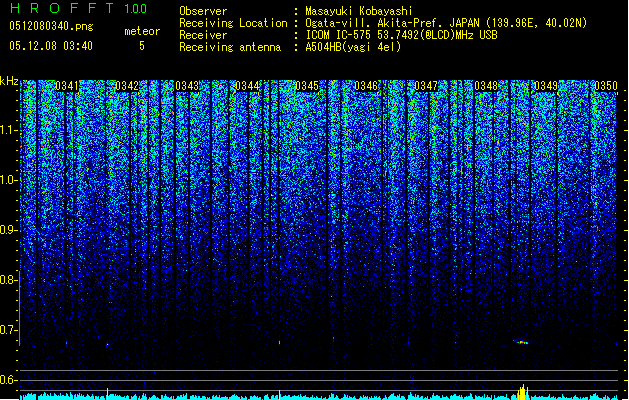Click the HROFFT 1.0.0 title text

[79, 8]
